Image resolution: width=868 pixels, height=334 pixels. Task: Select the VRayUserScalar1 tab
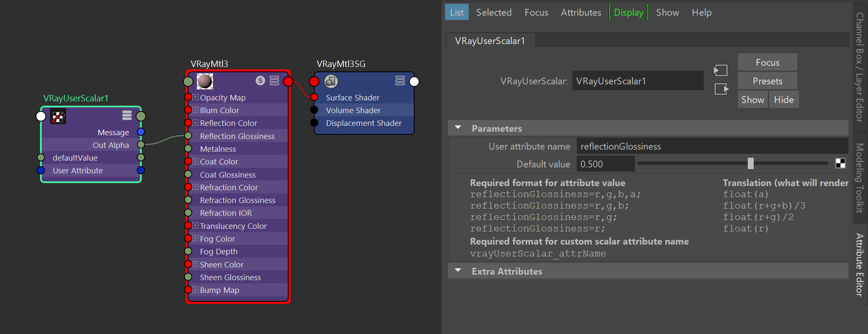490,41
